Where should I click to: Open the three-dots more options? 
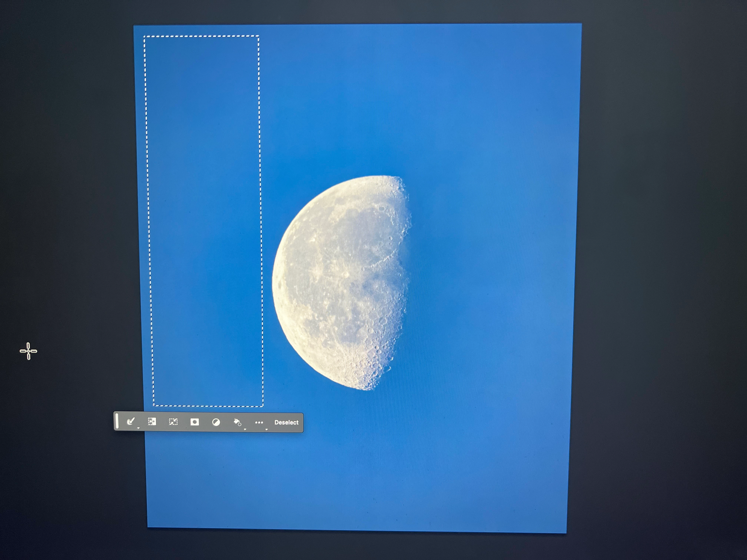(259, 422)
